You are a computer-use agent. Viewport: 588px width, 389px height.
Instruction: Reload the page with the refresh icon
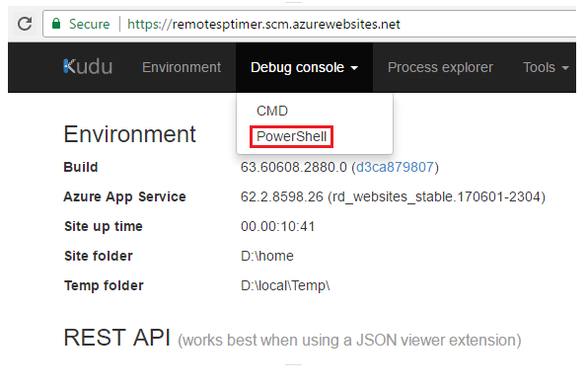(x=25, y=24)
